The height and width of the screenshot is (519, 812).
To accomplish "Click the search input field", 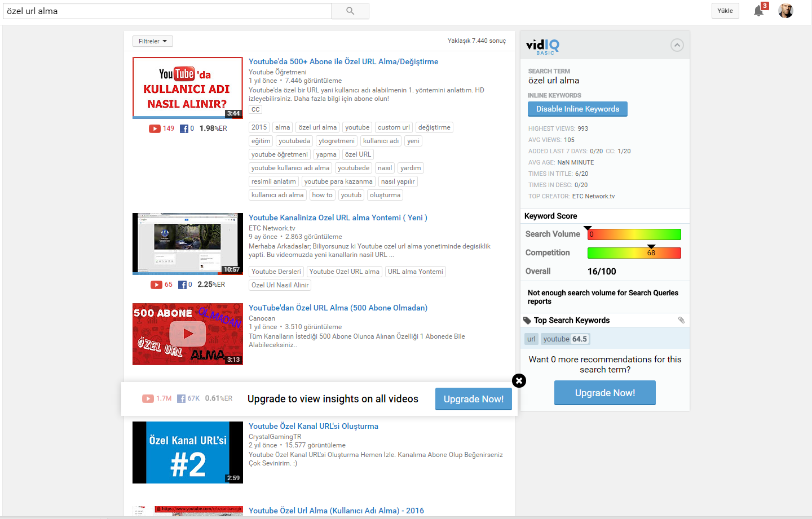I will [x=167, y=11].
